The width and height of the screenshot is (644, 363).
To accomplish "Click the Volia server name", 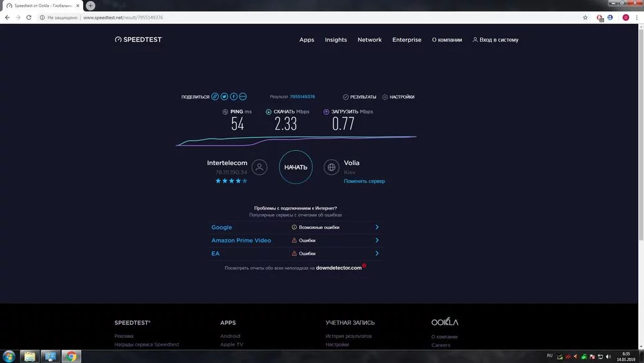I will click(x=352, y=162).
